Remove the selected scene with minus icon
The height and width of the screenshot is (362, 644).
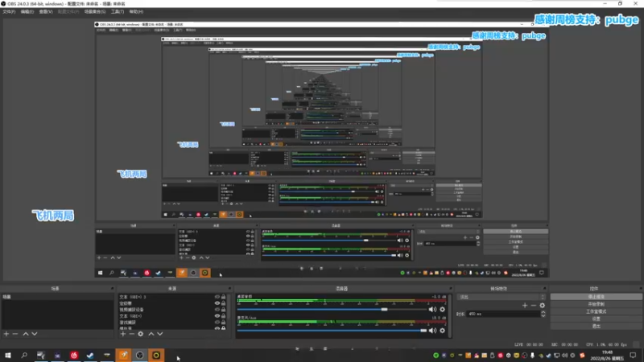(15, 334)
